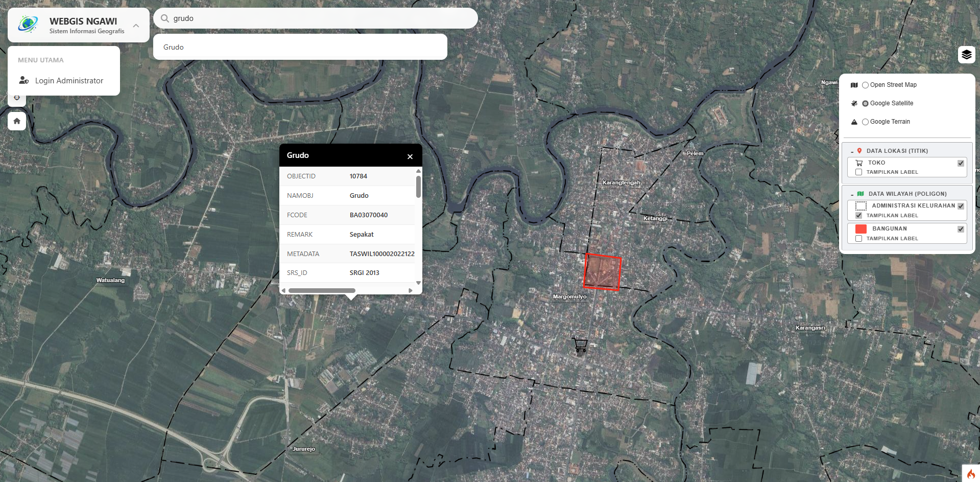Click the locate crosshair icon
Image resolution: width=980 pixels, height=482 pixels.
(x=17, y=97)
